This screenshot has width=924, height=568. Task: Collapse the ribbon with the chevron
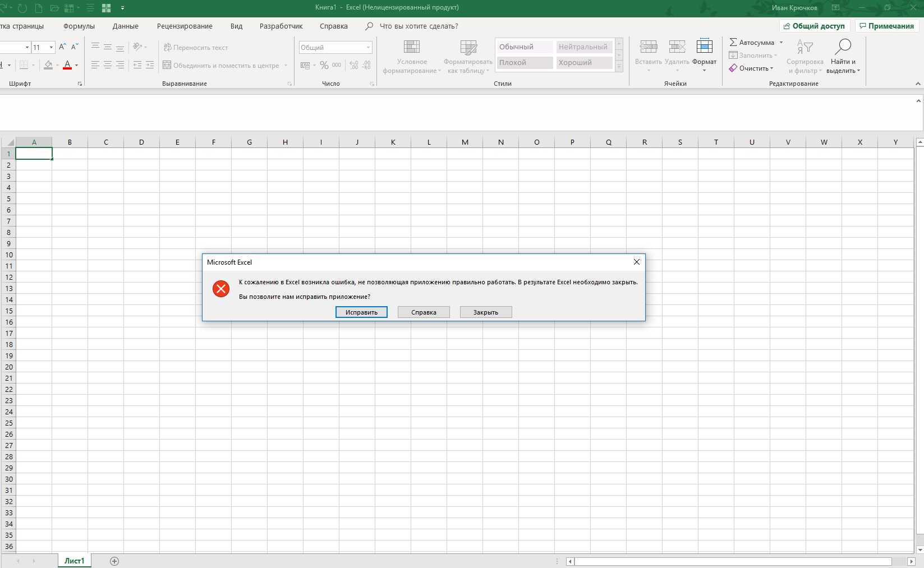coord(918,84)
